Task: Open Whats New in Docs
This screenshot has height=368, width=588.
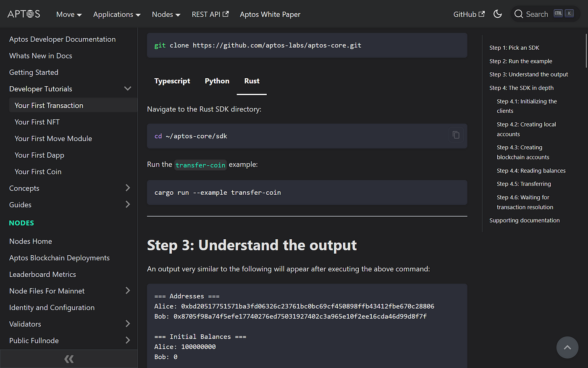Action: coord(41,56)
